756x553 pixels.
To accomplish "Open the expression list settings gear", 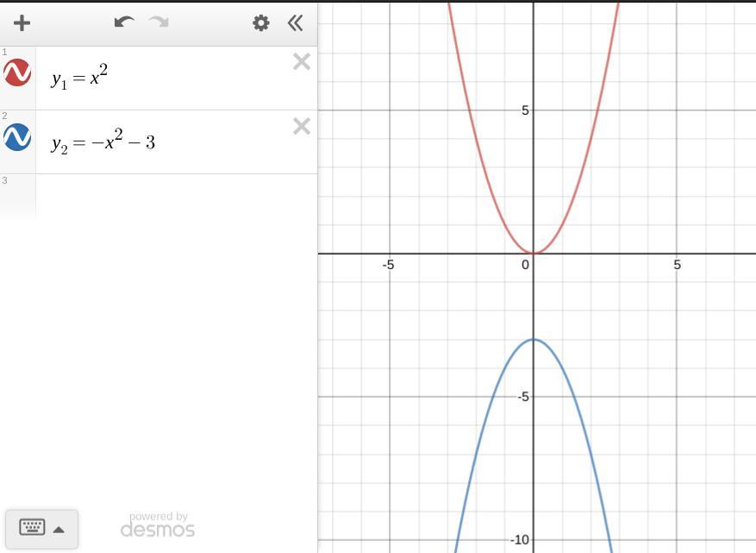I will point(261,22).
